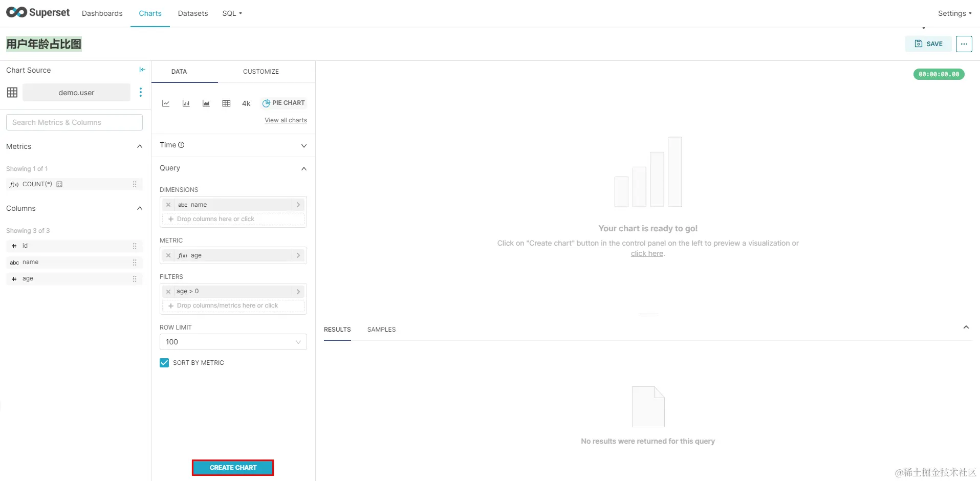Select the age column in Columns list
The height and width of the screenshot is (481, 980).
74,279
